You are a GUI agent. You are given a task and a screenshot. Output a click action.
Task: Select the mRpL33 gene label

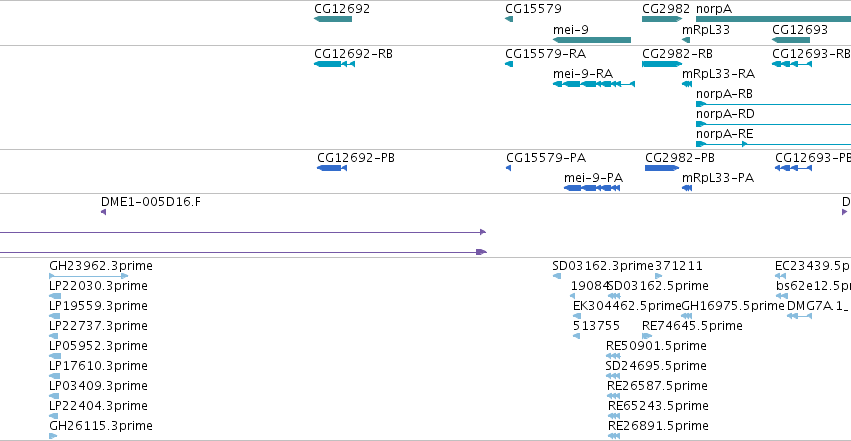click(x=706, y=29)
